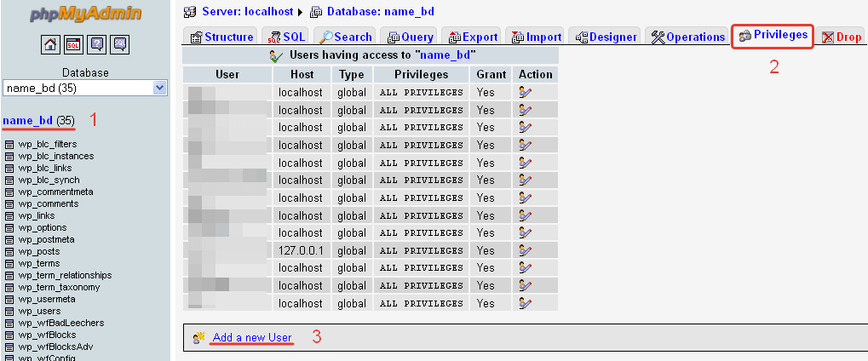Click the Add a new User link

[252, 338]
